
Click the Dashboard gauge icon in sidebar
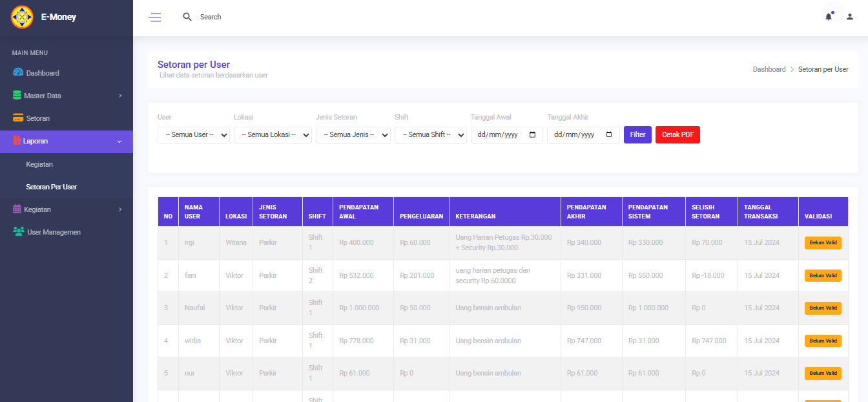click(x=18, y=72)
